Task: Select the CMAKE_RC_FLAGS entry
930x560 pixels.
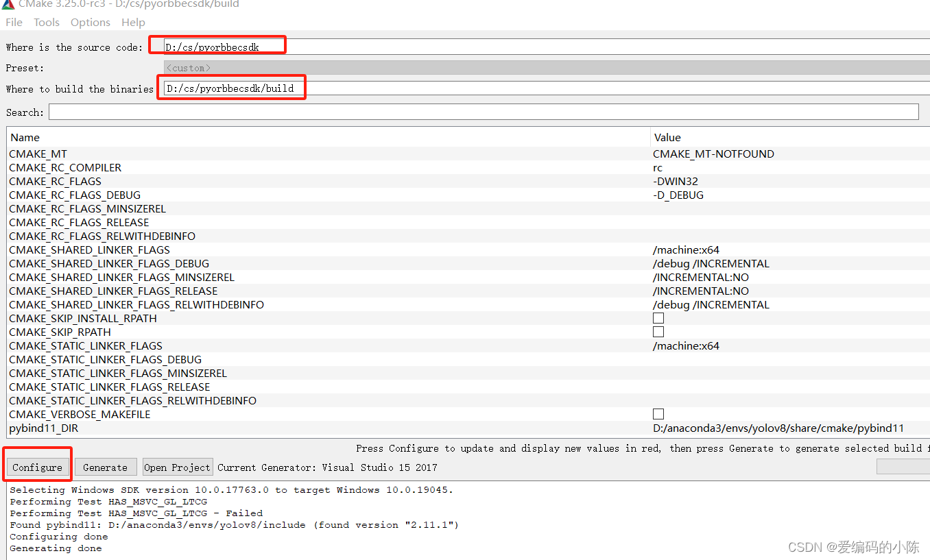Action: (55, 181)
